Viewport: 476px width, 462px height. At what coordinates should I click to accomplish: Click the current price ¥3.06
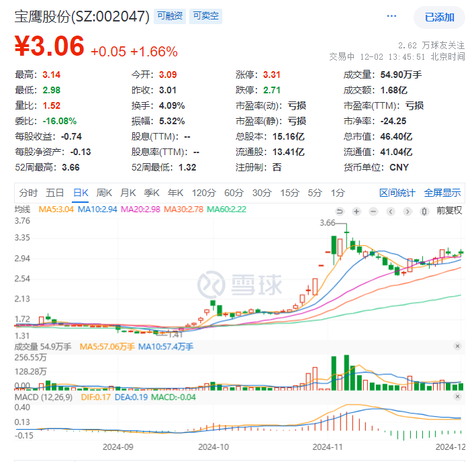pyautogui.click(x=49, y=46)
